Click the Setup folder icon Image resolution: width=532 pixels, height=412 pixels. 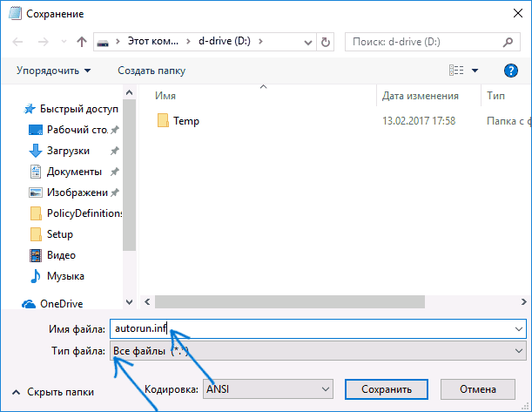click(36, 234)
